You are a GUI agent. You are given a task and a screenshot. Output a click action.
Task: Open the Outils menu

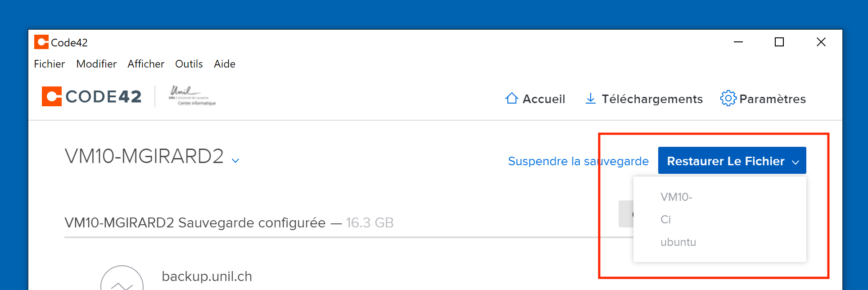pos(189,64)
